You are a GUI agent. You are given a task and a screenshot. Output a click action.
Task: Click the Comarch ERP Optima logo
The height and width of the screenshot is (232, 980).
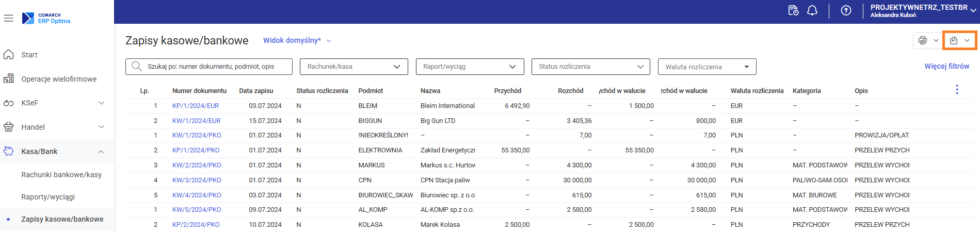46,18
